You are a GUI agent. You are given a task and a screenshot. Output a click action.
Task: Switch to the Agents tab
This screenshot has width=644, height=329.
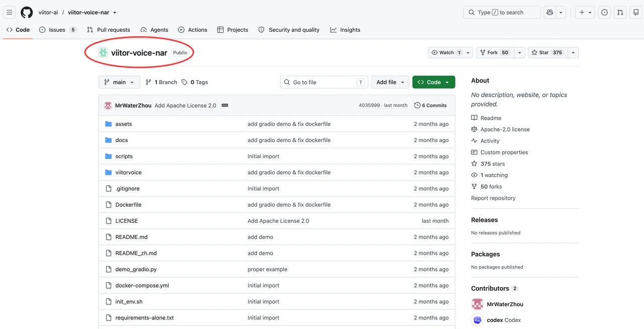click(x=154, y=30)
